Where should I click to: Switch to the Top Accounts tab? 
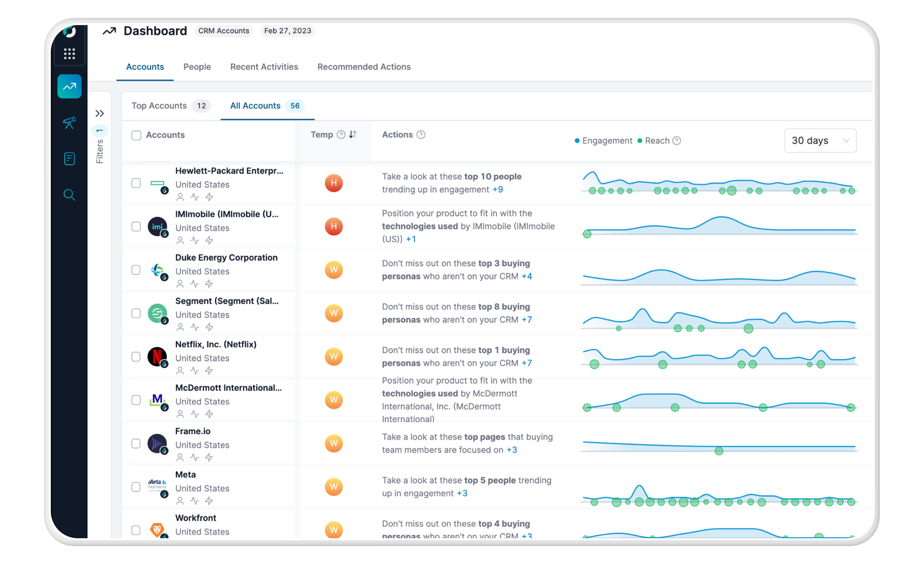[159, 106]
